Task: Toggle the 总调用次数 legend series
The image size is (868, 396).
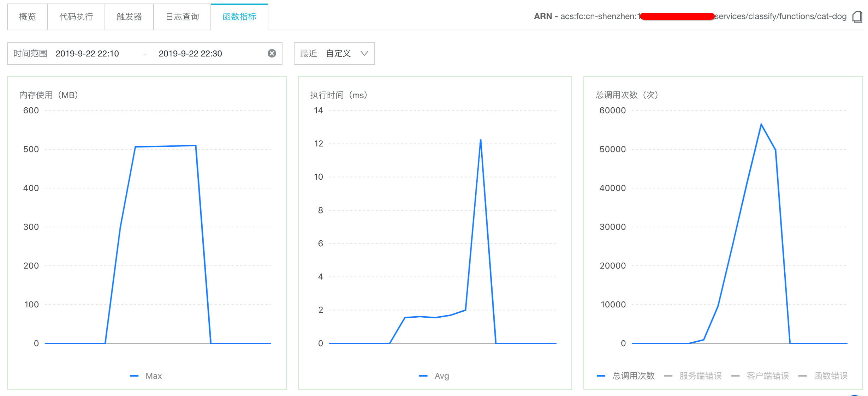Action: pyautogui.click(x=633, y=376)
